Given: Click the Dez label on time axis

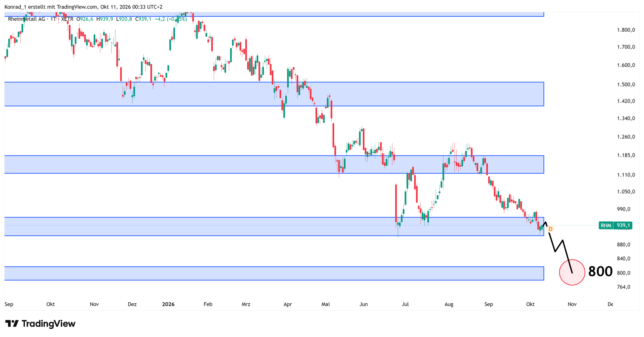Looking at the screenshot, I should point(132,304).
